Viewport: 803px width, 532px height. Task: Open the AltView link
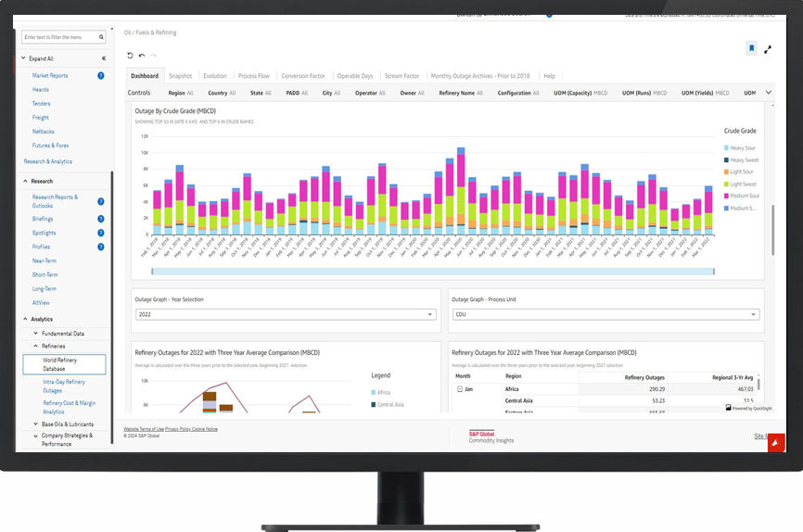[41, 303]
